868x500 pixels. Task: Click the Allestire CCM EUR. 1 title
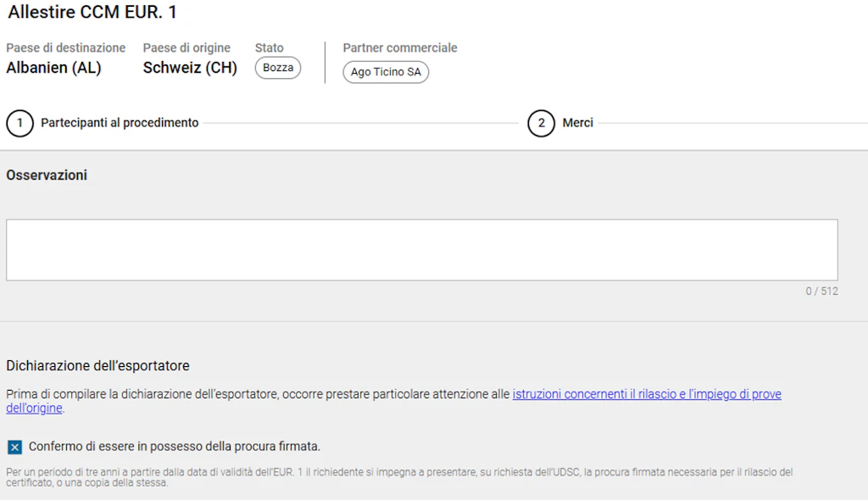92,13
